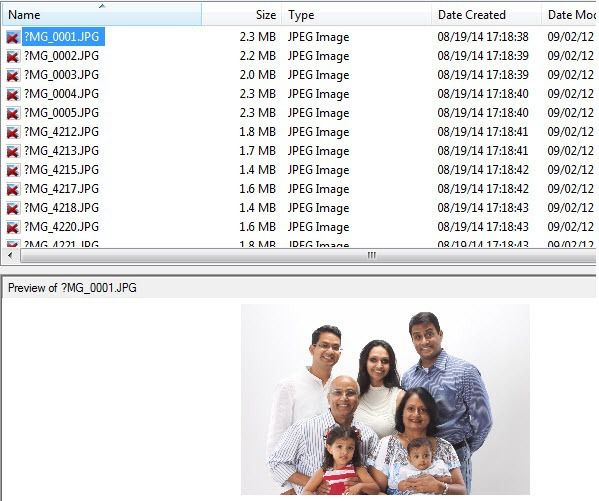Click the horizontal scrollbar left arrow
The height and width of the screenshot is (501, 599).
[x=10, y=255]
